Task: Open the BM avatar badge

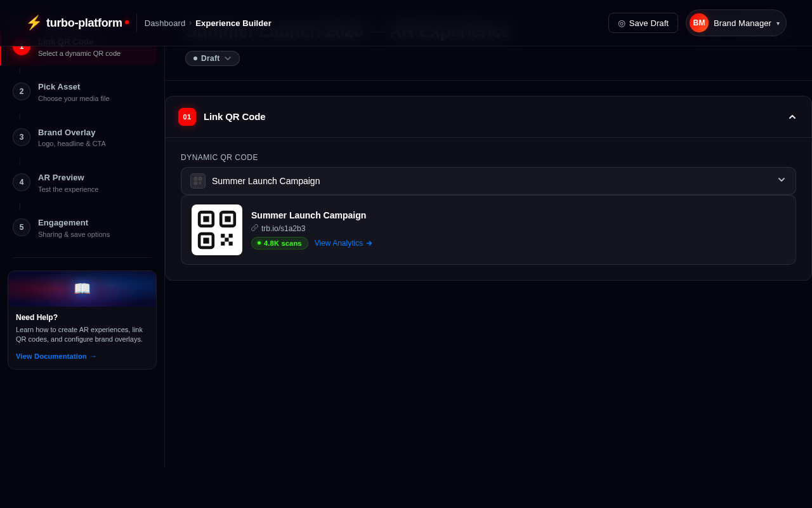Action: click(698, 22)
